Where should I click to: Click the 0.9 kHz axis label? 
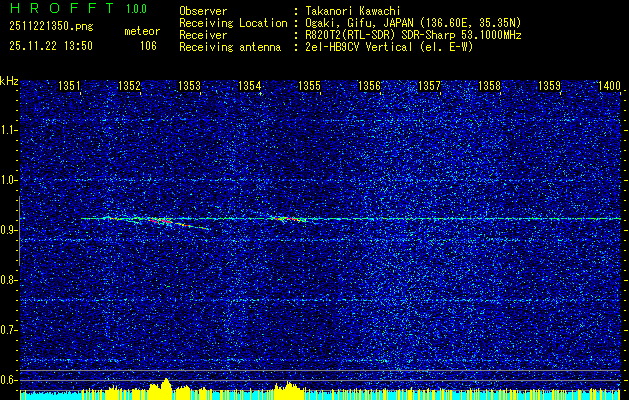click(7, 230)
